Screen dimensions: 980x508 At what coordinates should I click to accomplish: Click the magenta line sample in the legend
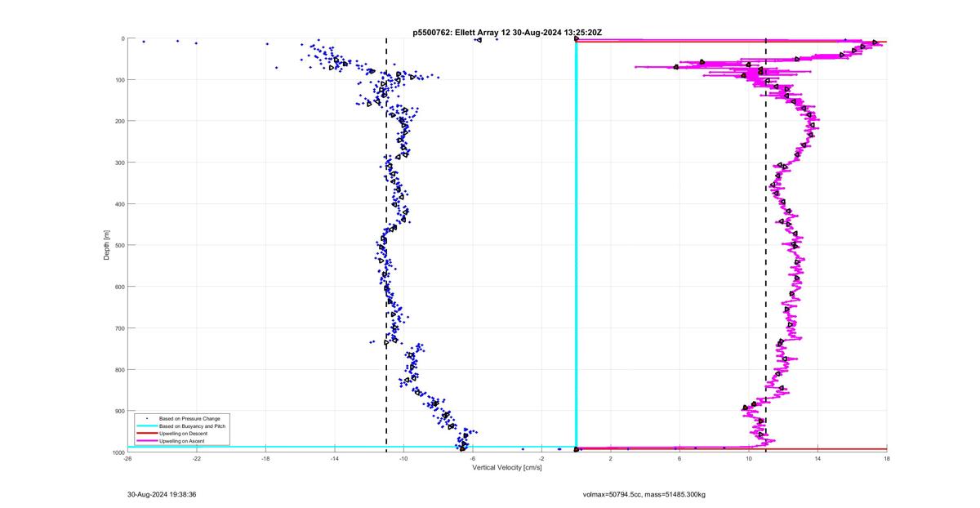click(x=146, y=441)
